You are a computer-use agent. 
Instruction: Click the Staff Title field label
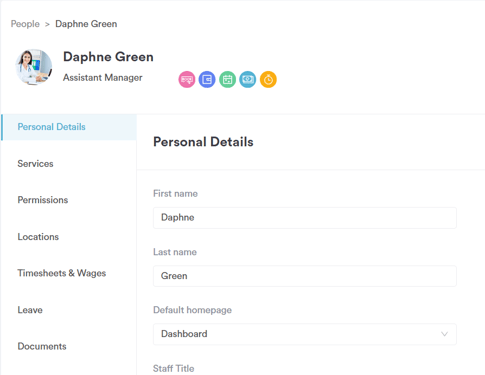[x=174, y=368]
